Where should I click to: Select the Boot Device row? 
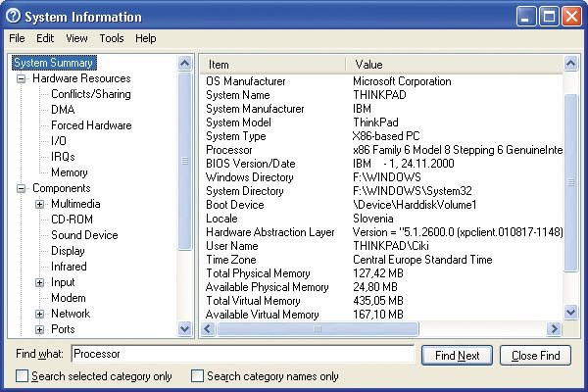click(382, 205)
